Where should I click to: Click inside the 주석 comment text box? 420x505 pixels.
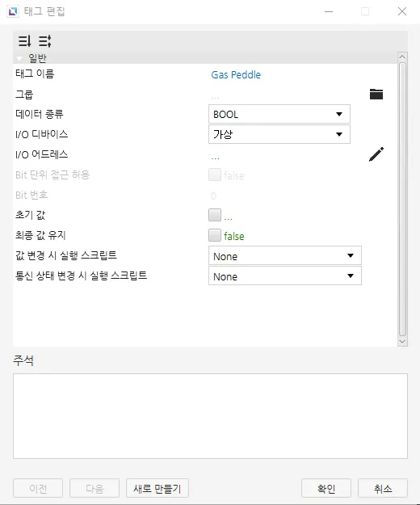(x=210, y=416)
